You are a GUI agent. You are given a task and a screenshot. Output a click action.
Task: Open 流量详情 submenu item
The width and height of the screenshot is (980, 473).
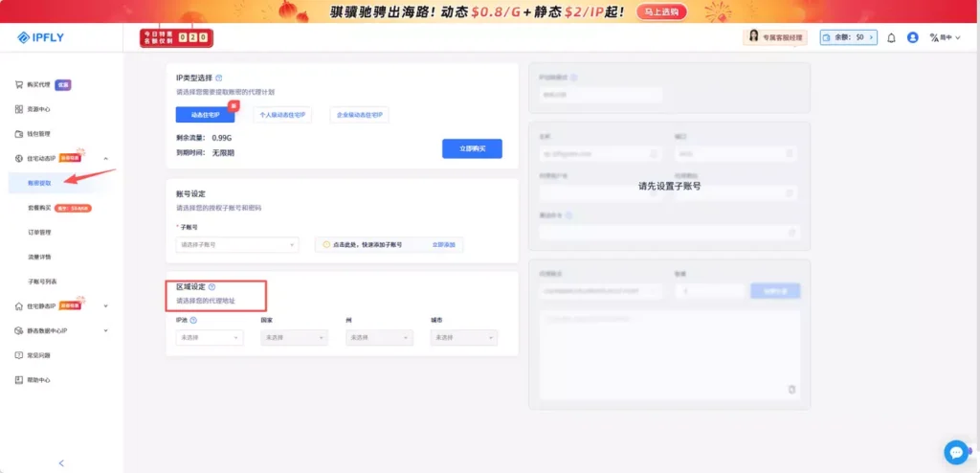coord(39,258)
